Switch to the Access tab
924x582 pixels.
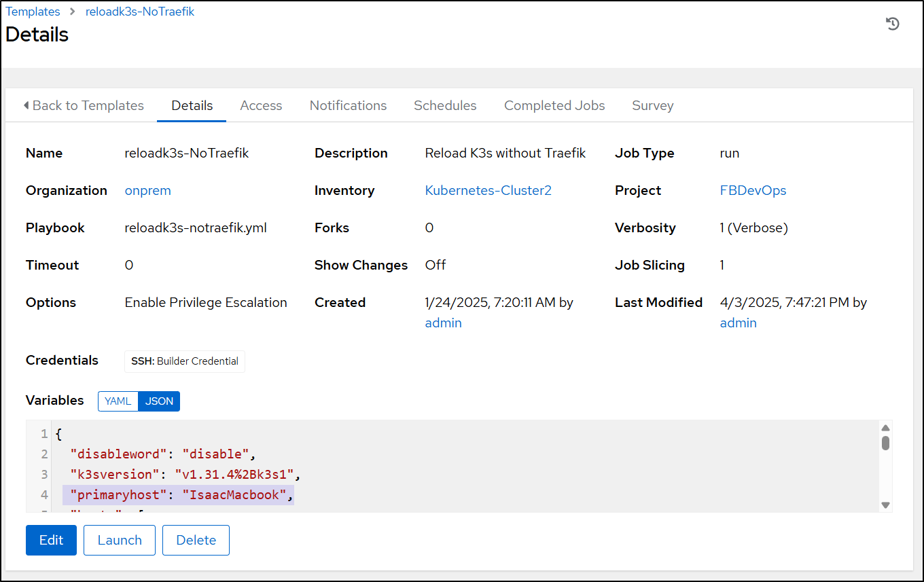point(261,105)
